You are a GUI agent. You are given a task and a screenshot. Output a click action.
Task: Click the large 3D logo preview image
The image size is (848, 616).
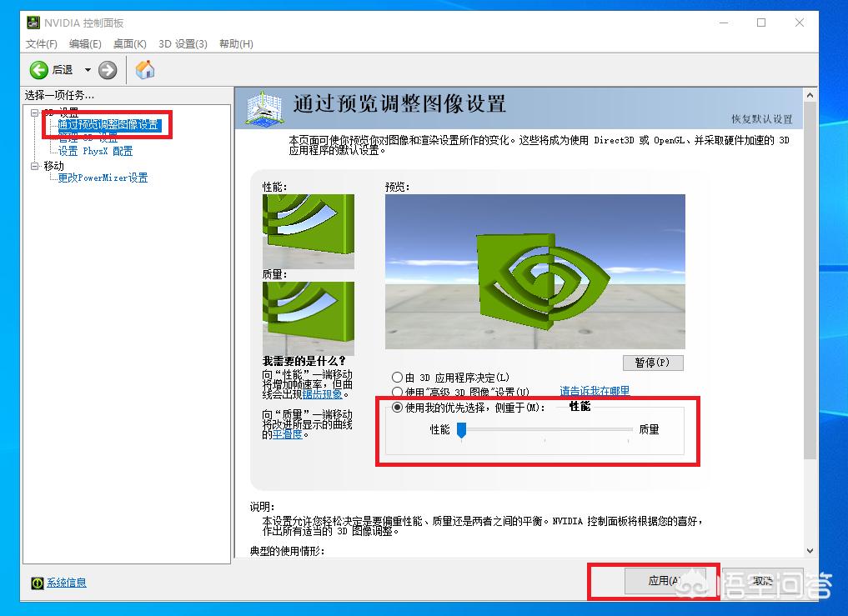[534, 272]
